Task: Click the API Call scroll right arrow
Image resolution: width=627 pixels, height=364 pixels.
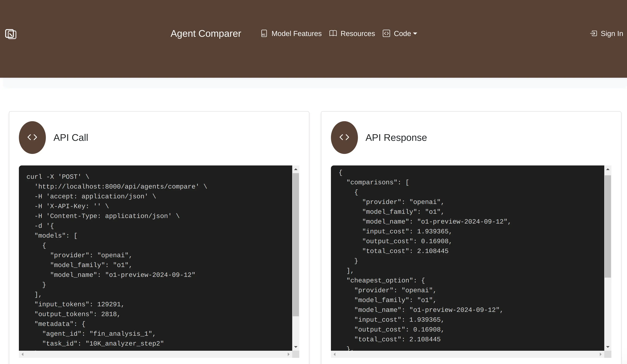Action: (x=288, y=354)
